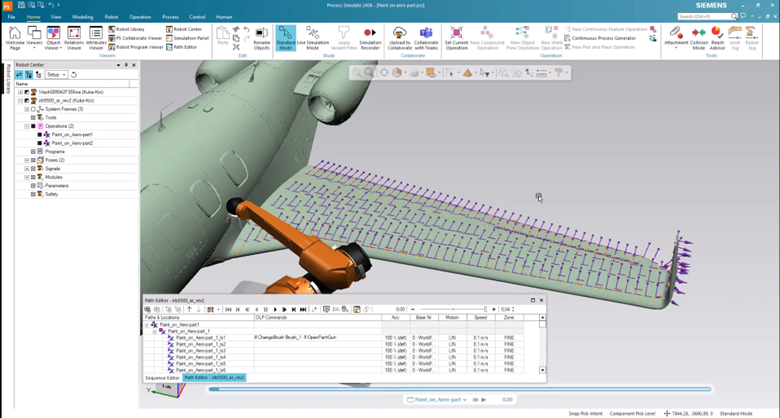Open the Robot ribbon tab
Image resolution: width=780 pixels, height=418 pixels.
coord(110,17)
